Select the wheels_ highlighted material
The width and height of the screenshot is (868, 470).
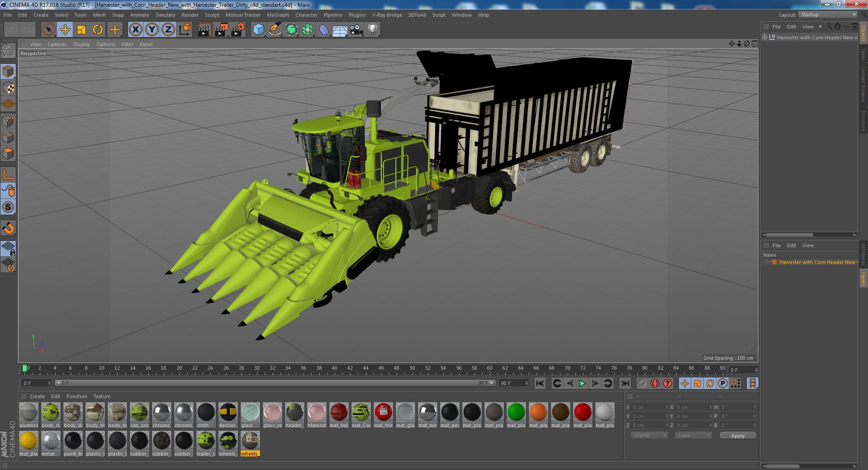click(250, 444)
